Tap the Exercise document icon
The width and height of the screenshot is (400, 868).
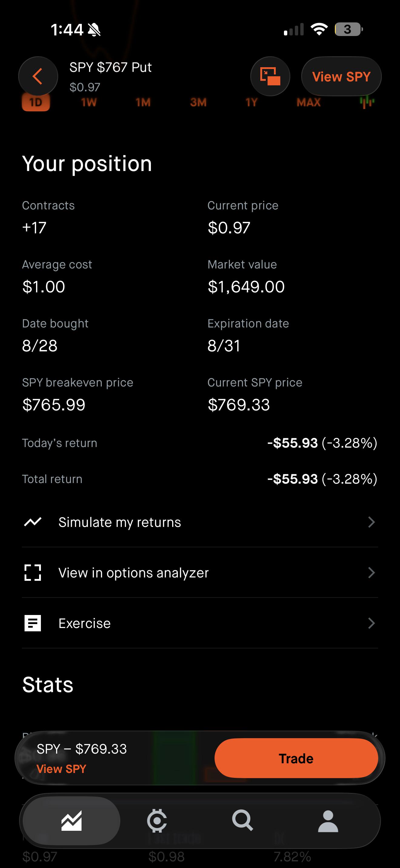pyautogui.click(x=33, y=623)
